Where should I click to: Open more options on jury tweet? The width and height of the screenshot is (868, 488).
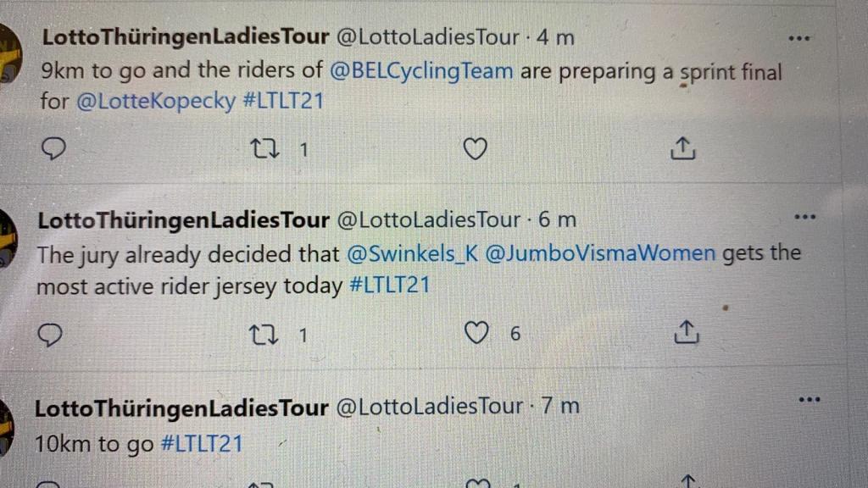pyautogui.click(x=804, y=217)
